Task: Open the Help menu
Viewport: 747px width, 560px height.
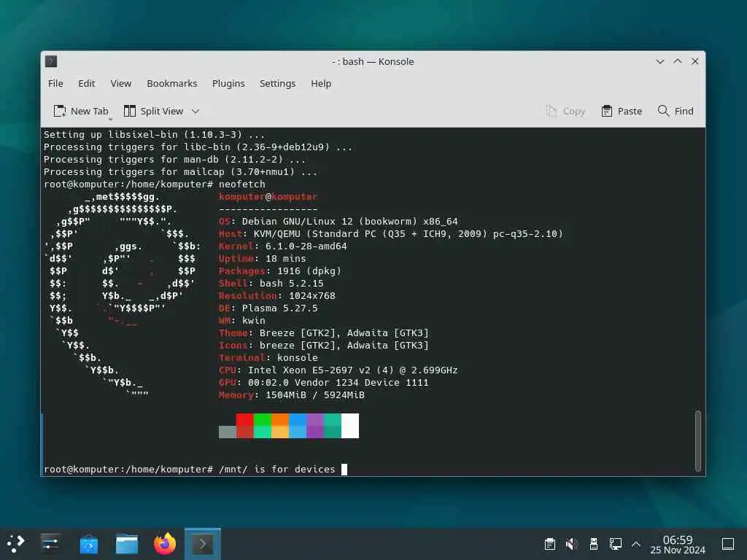Action: pos(321,83)
